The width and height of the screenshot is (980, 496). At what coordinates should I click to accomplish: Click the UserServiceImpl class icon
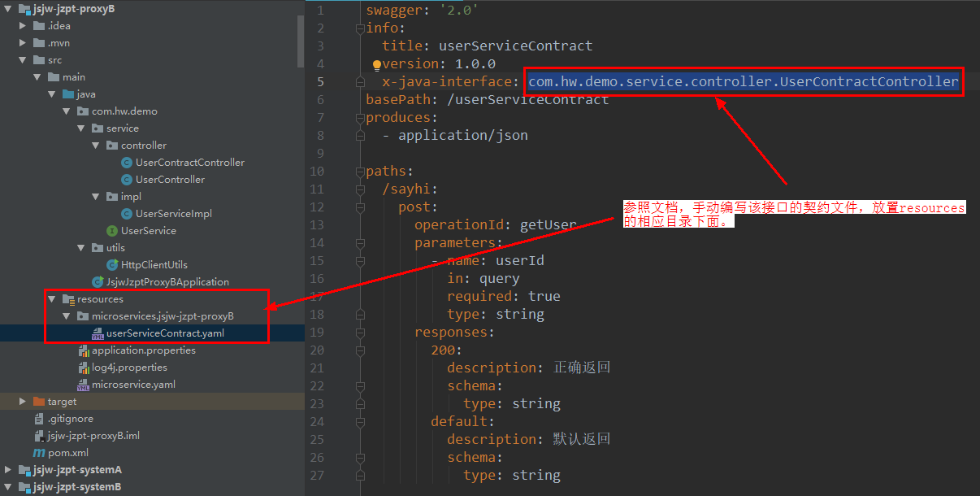pyautogui.click(x=126, y=213)
